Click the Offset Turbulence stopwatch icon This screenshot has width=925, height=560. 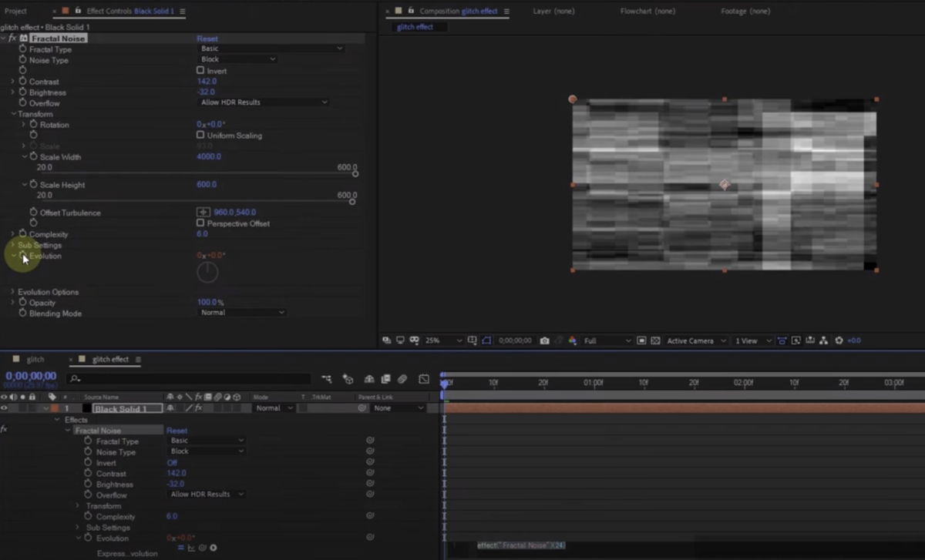[x=33, y=212]
